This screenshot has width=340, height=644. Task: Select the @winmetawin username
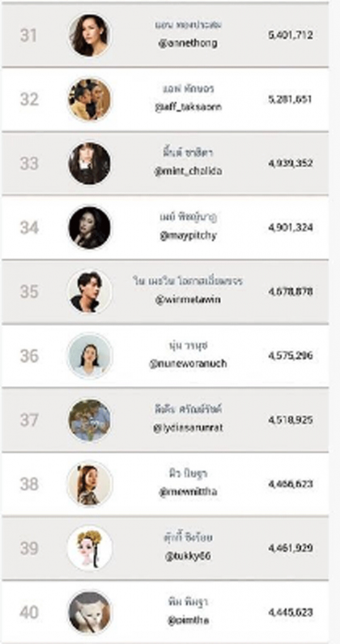coord(188,300)
